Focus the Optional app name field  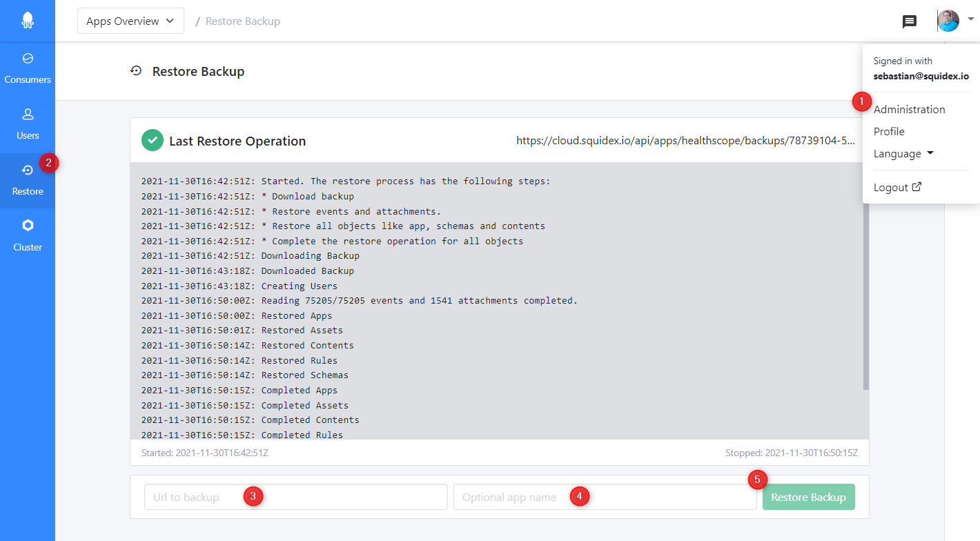(605, 497)
